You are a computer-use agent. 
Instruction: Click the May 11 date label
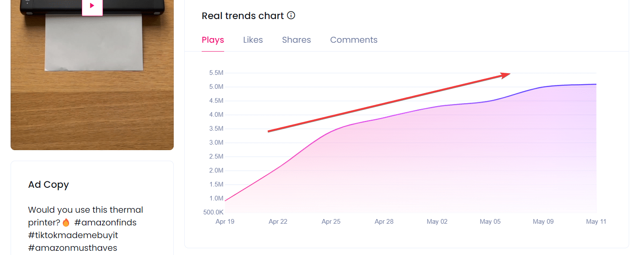(596, 222)
